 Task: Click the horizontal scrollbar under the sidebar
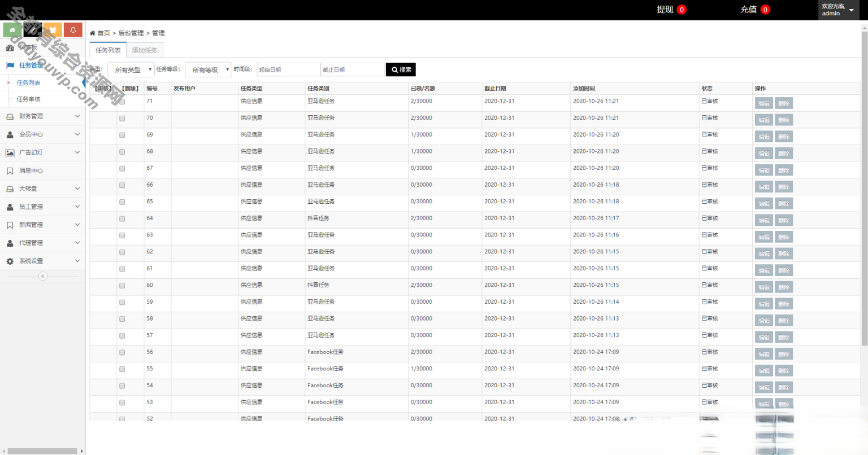42,451
